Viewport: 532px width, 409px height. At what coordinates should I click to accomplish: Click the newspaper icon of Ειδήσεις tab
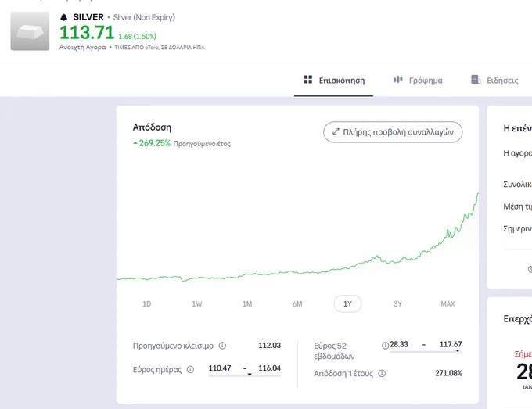(x=476, y=80)
